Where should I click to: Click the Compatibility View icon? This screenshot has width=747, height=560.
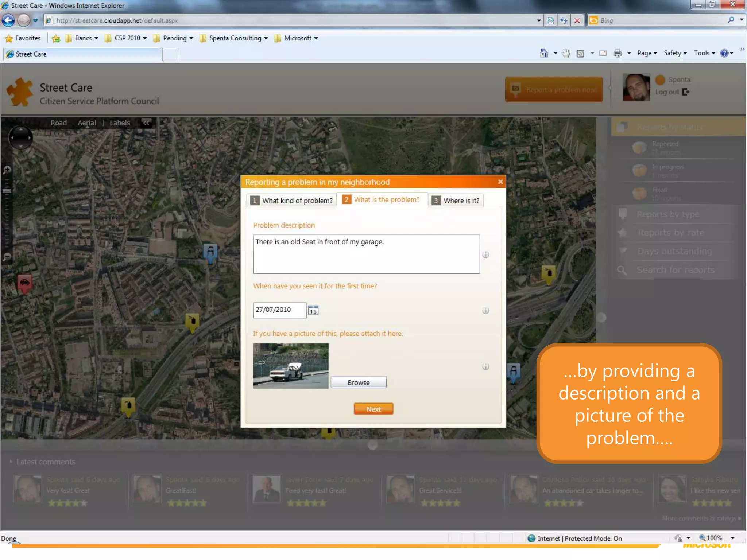[x=551, y=20]
